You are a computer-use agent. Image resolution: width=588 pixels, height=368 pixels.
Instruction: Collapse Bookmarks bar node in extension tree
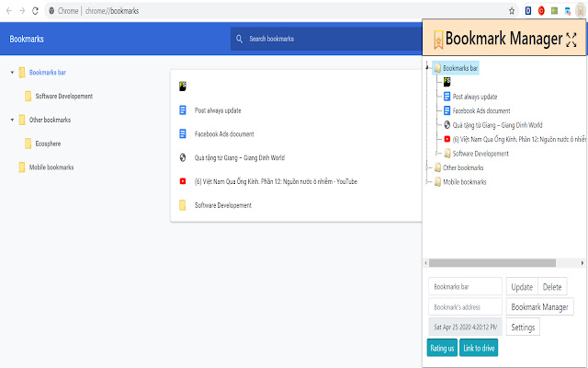[x=427, y=68]
